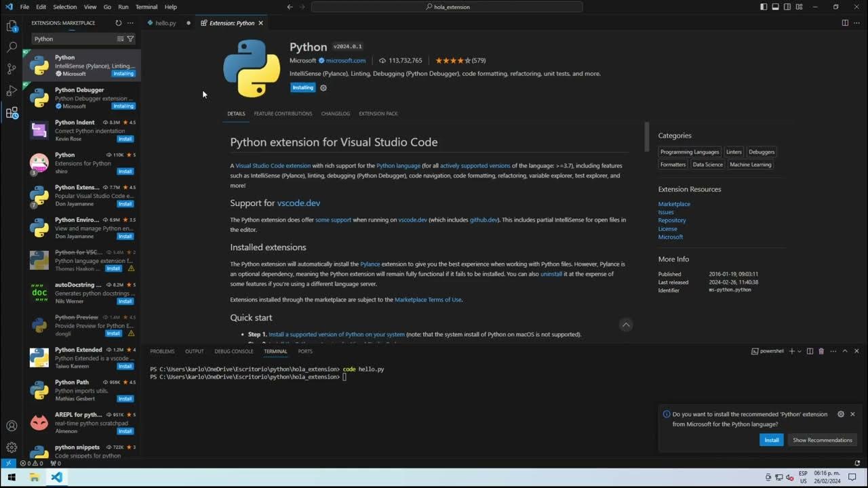
Task: Click errors and warnings status indicator
Action: 30,464
